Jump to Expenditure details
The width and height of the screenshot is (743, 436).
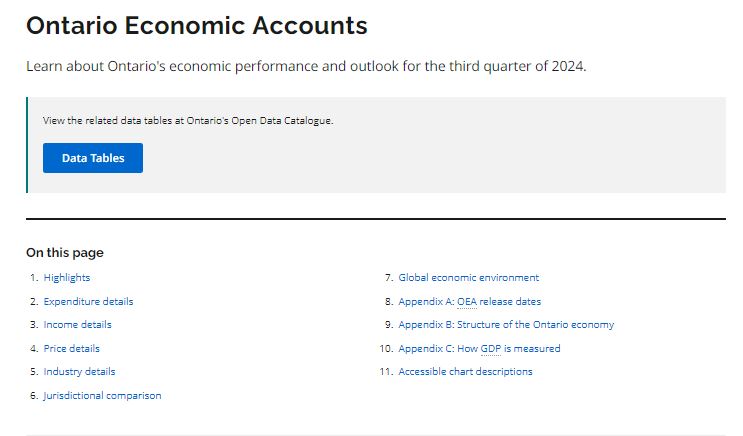(x=88, y=301)
